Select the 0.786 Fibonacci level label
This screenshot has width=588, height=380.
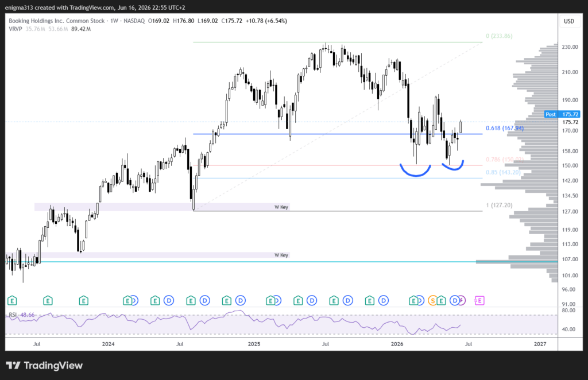pos(504,160)
